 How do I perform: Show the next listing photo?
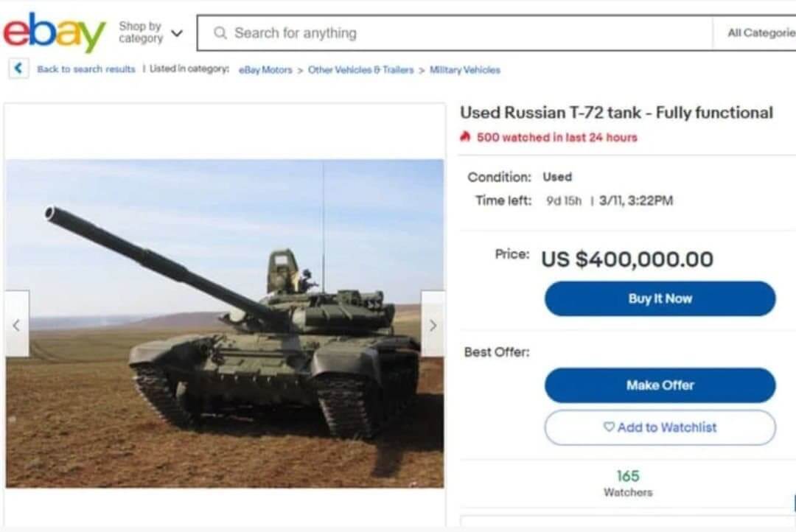click(x=433, y=324)
